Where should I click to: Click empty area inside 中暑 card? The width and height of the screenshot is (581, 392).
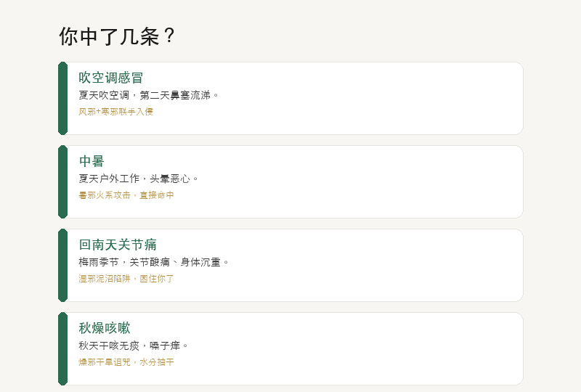[352, 181]
